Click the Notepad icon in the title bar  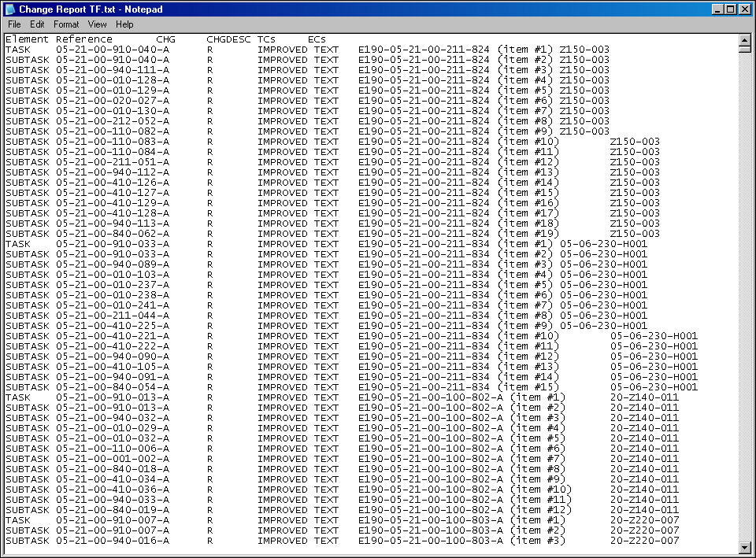[9, 9]
